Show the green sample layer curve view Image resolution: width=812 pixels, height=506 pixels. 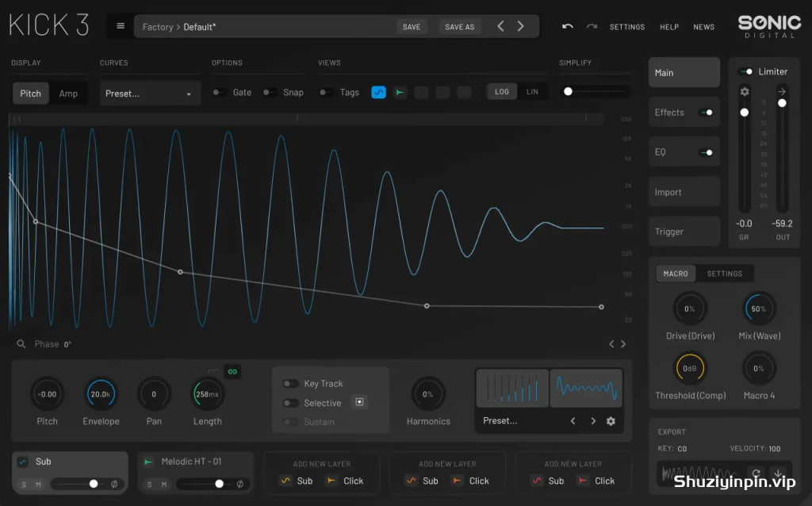(x=400, y=92)
